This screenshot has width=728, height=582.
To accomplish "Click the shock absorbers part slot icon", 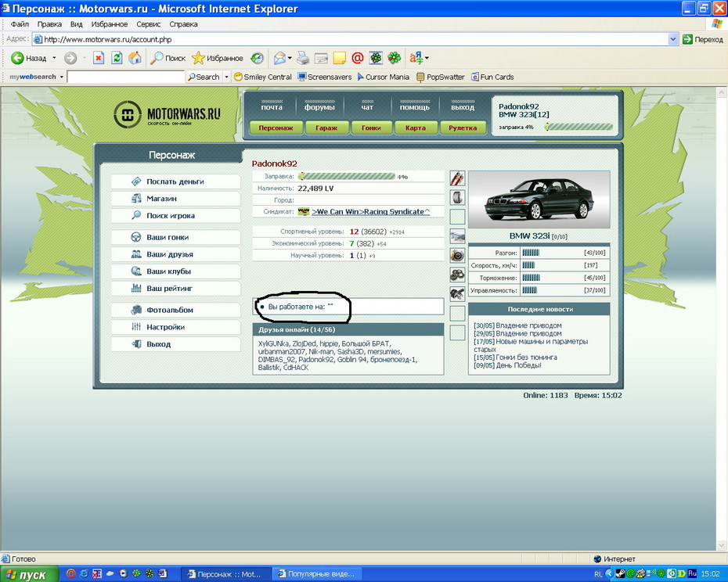I will tap(457, 179).
